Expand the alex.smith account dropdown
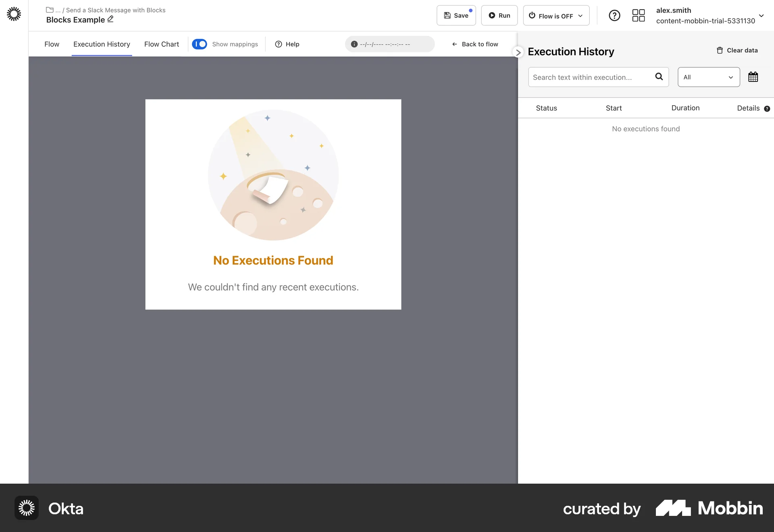 click(x=762, y=16)
